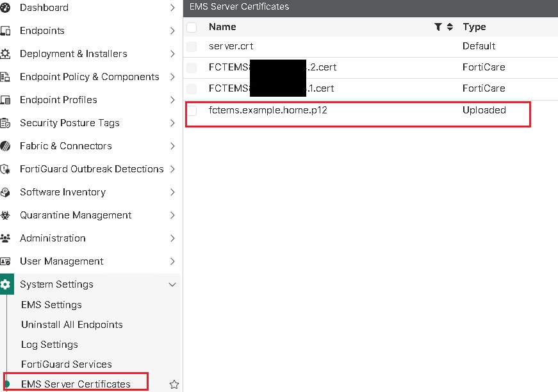Click the Dashboard gauge icon
This screenshot has height=392, width=558.
[5, 8]
